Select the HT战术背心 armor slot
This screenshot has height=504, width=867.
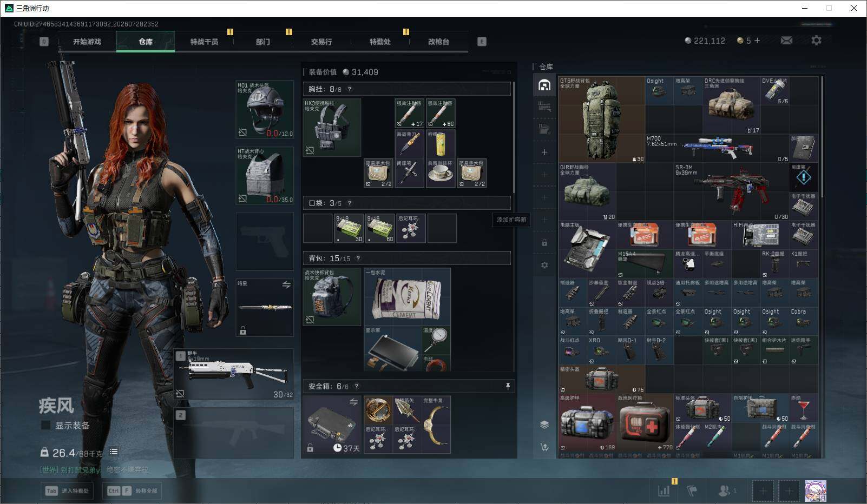265,176
